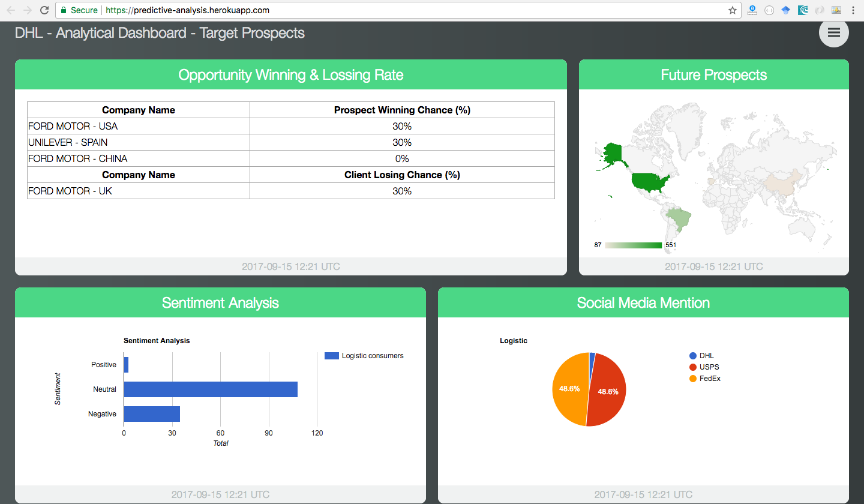
Task: Click the browser forward arrow
Action: pyautogui.click(x=28, y=10)
